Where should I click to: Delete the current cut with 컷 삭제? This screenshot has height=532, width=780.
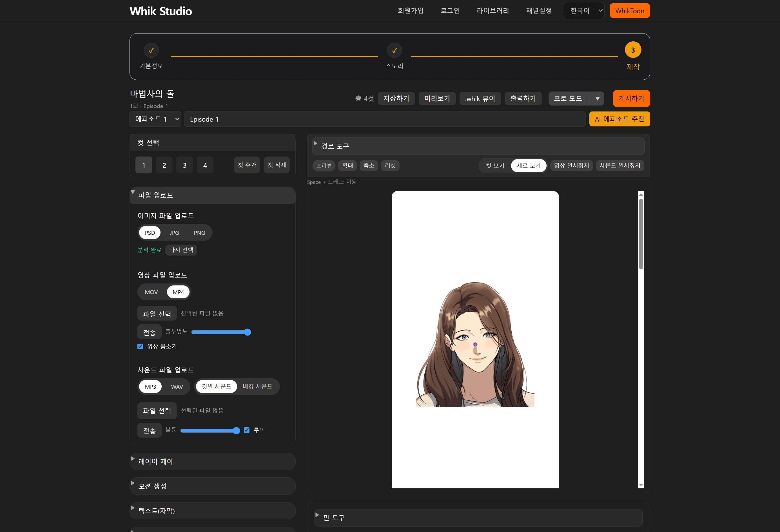coord(276,165)
